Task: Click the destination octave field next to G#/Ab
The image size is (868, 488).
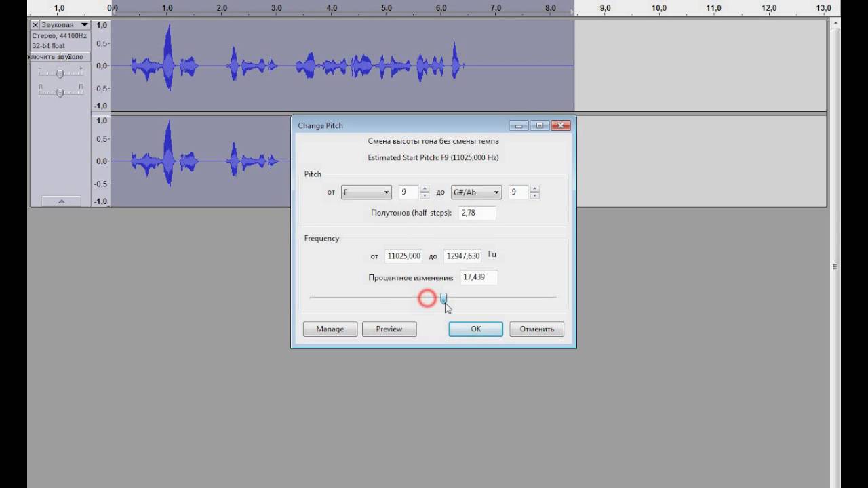Action: click(x=519, y=192)
